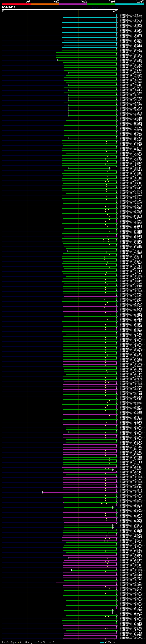This screenshot has width=146, height=644.
Task: Pick the UniRef100_B2AN60 label
Action: click(x=131, y=140)
